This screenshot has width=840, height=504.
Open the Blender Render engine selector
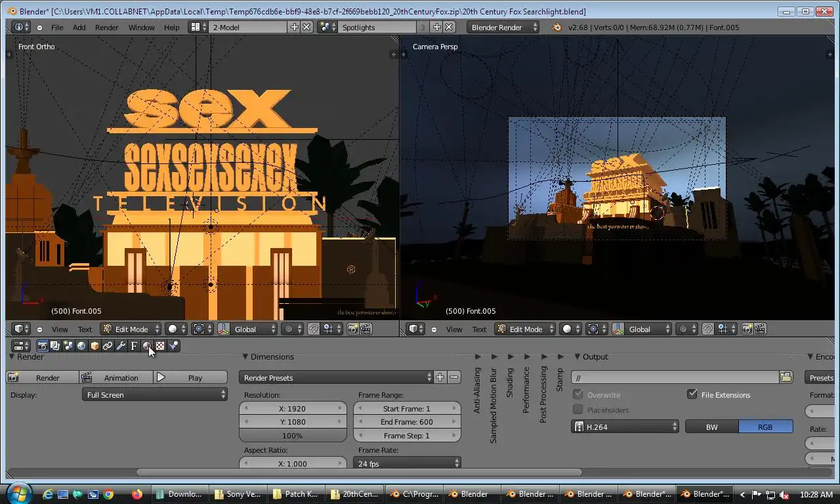point(503,27)
